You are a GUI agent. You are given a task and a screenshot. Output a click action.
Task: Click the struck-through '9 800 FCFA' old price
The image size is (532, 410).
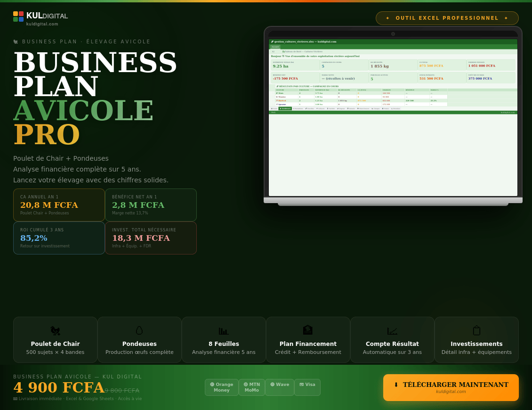click(x=122, y=391)
